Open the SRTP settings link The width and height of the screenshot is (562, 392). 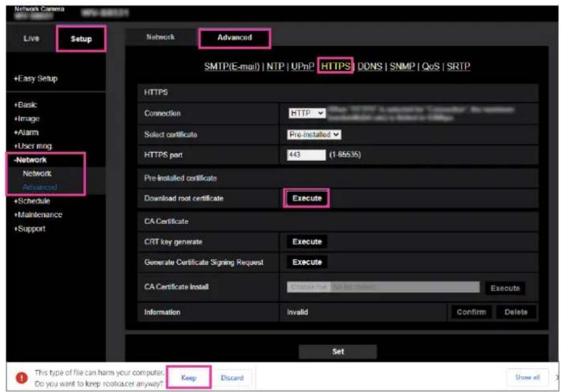coord(459,67)
